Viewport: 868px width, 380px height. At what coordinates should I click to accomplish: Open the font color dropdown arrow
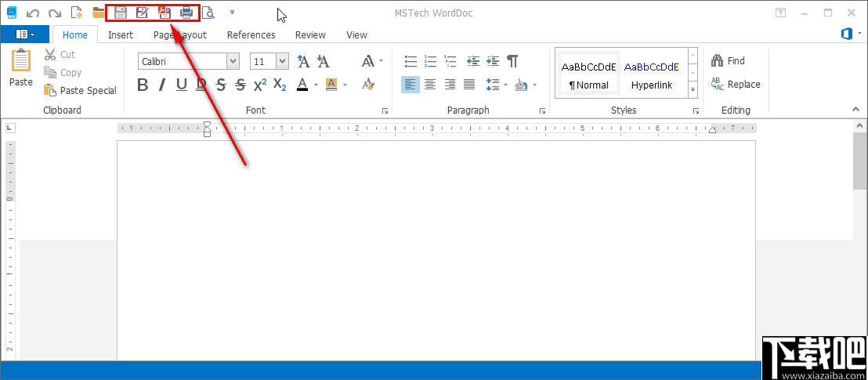click(316, 85)
